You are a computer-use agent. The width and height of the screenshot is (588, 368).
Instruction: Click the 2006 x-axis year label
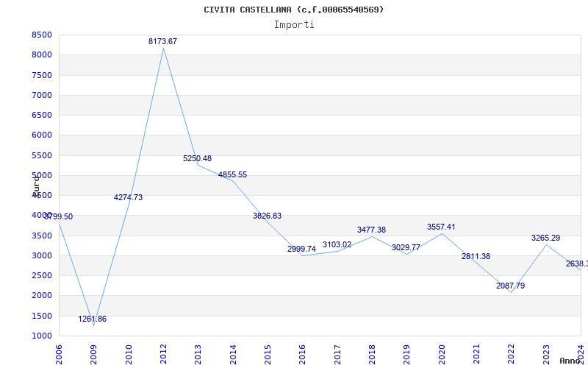click(x=59, y=355)
